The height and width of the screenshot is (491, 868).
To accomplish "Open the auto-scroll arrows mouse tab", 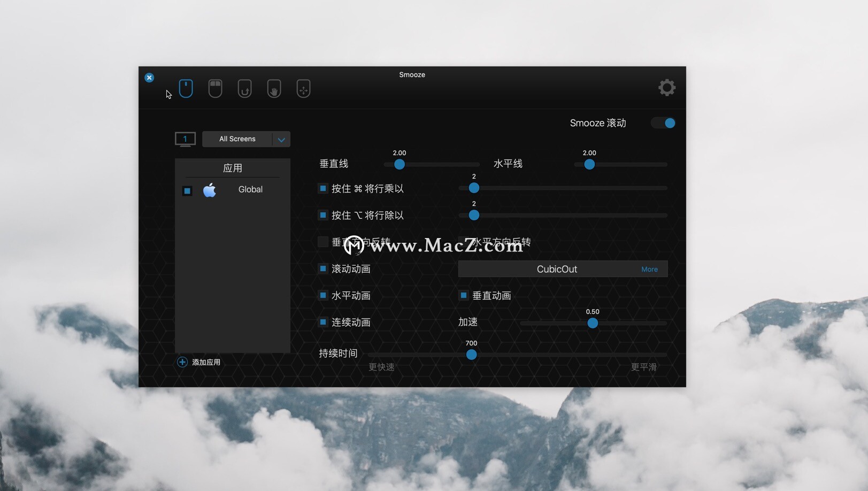I will tap(304, 88).
